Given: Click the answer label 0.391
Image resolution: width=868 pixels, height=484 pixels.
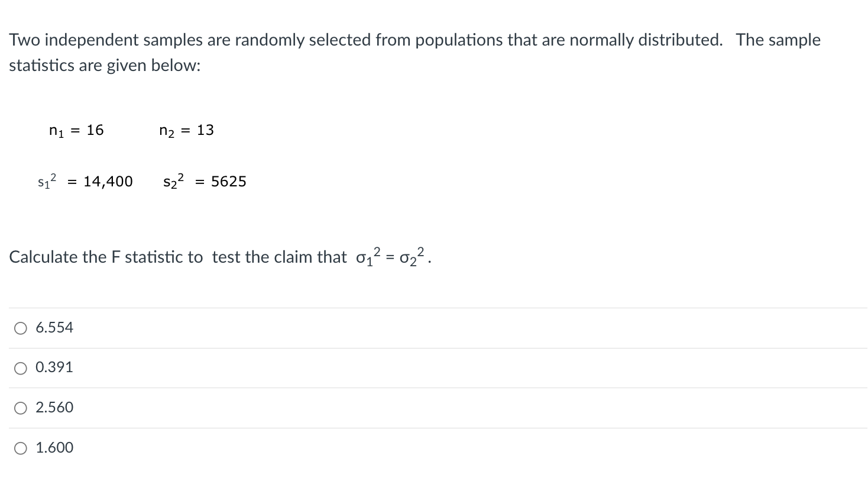Looking at the screenshot, I should point(54,367).
